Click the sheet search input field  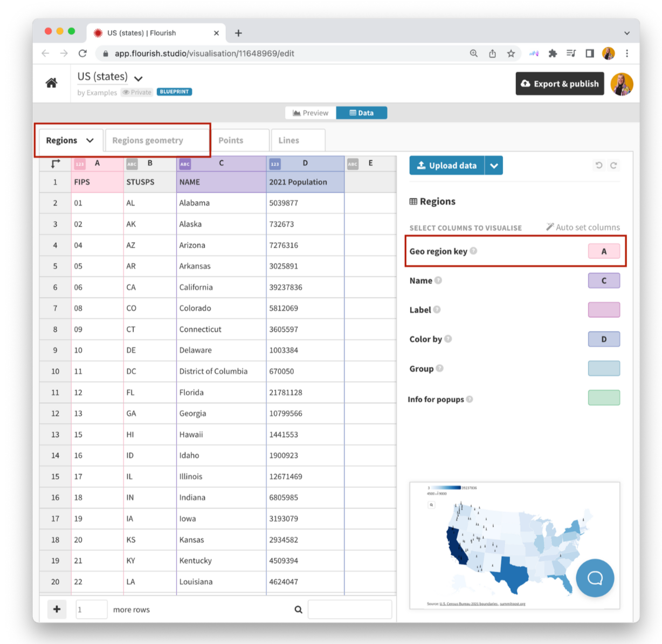[350, 609]
